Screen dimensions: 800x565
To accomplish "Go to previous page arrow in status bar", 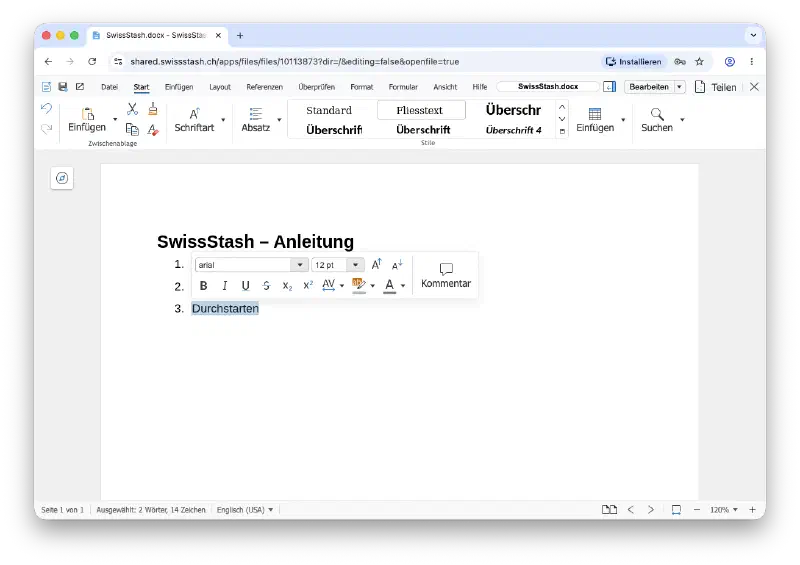I will pos(631,509).
